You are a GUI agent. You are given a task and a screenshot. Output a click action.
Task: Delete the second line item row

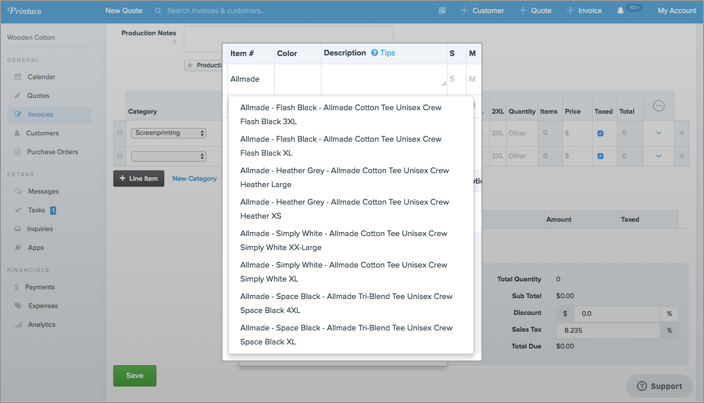coord(682,156)
